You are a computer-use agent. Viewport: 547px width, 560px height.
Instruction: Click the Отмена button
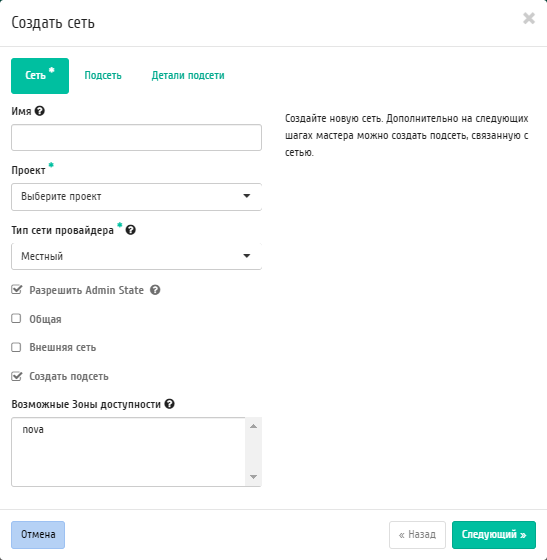tap(38, 535)
